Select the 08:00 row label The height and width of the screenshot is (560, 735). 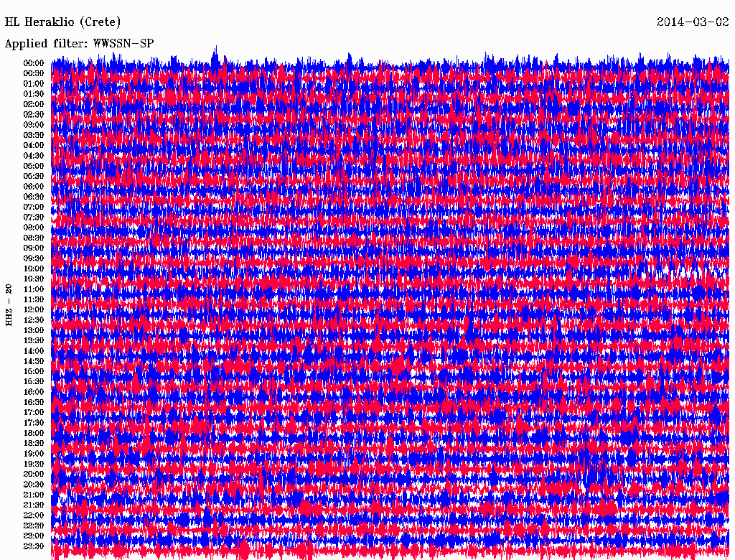pos(33,228)
